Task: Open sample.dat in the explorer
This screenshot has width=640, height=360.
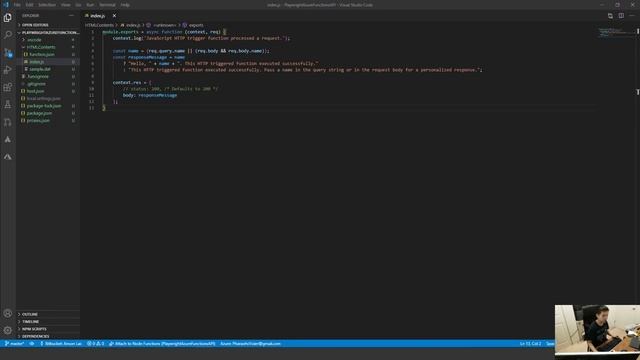Action: 48,69
